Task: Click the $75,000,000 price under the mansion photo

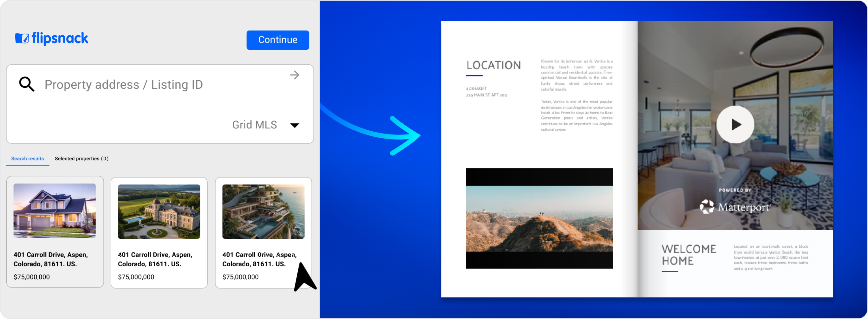Action: point(136,277)
